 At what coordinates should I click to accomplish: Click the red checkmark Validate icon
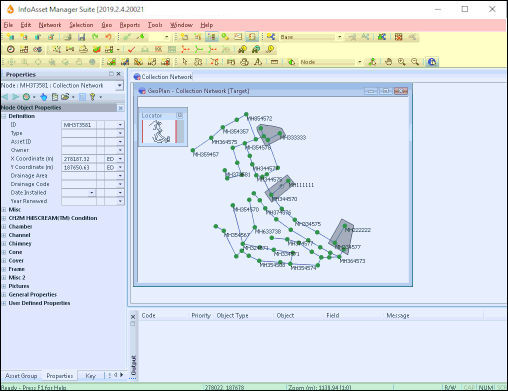131,50
